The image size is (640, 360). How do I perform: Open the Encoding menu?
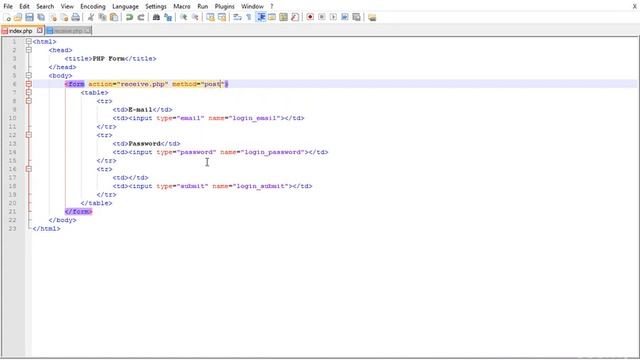tap(93, 7)
